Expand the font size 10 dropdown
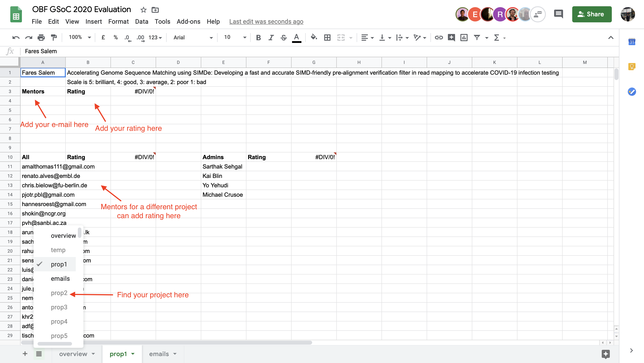 pyautogui.click(x=235, y=38)
